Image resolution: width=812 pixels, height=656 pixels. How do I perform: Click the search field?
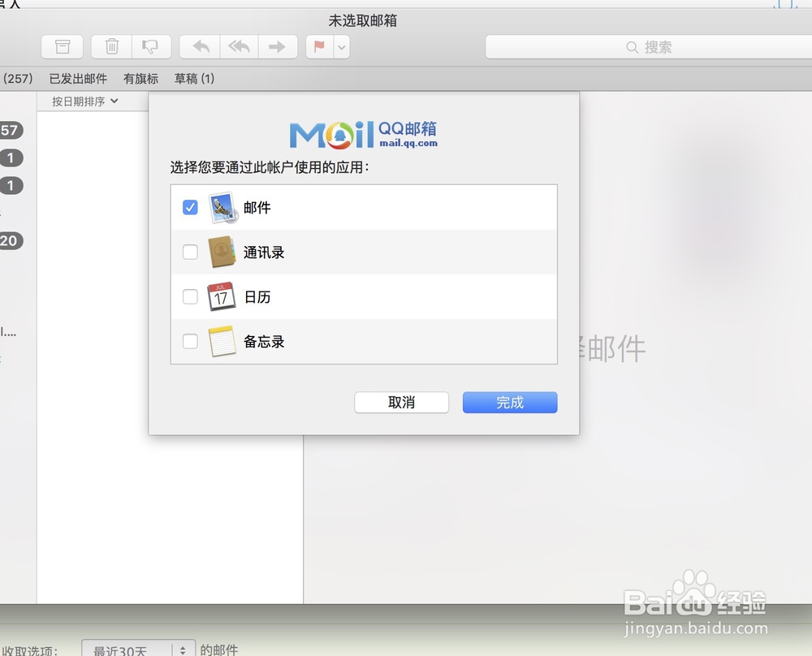pyautogui.click(x=648, y=47)
